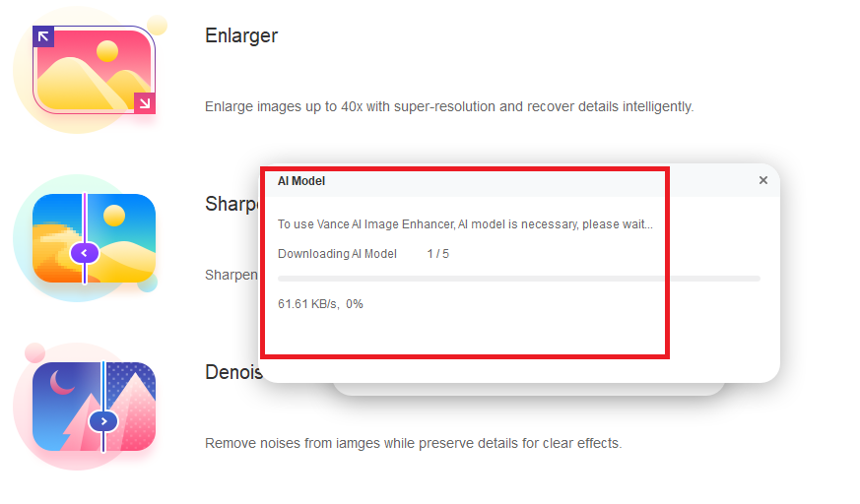860x504 pixels.
Task: Select the Enlarger heading
Action: tap(241, 36)
